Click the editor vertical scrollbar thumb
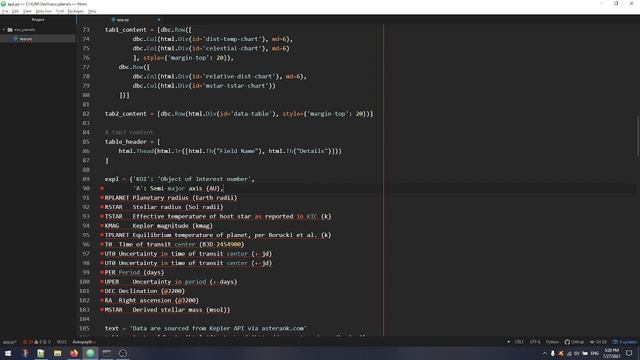Screen dimensions: 640x360 638,136
